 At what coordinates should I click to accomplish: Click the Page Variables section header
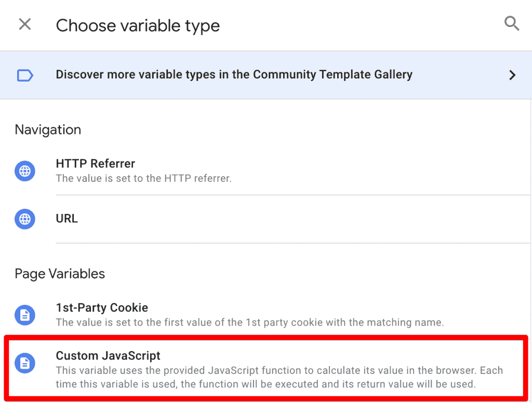coord(60,274)
